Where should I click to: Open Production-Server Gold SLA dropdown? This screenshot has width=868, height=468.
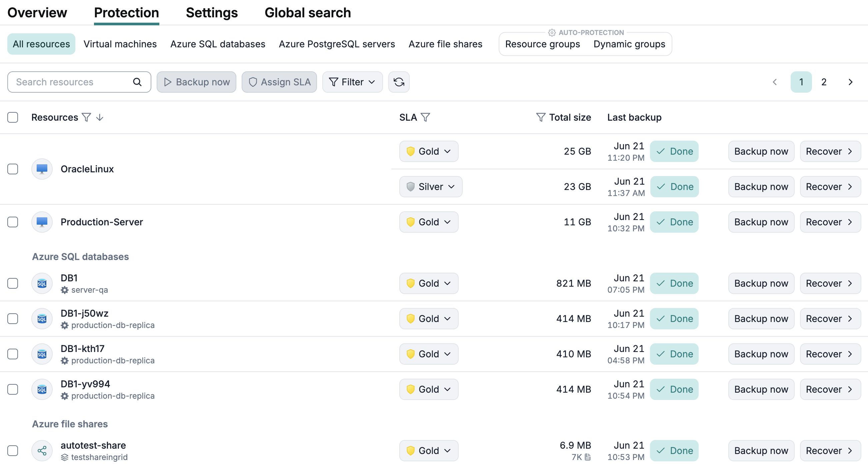pyautogui.click(x=429, y=222)
